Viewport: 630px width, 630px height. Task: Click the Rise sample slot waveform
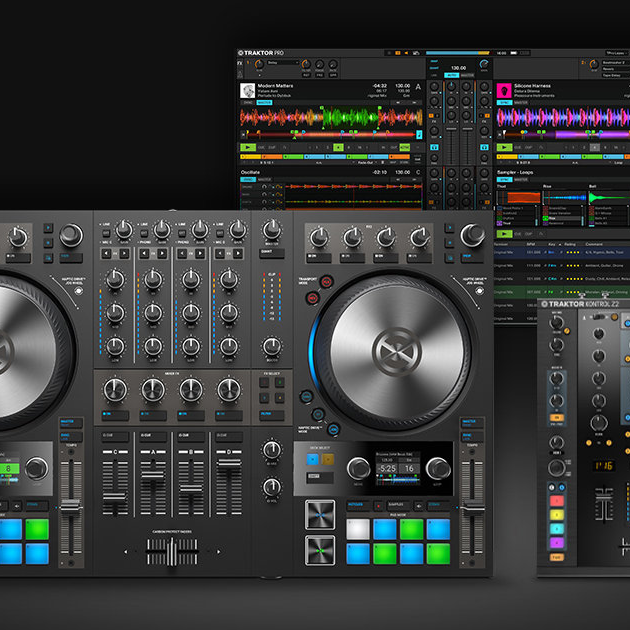[x=564, y=198]
